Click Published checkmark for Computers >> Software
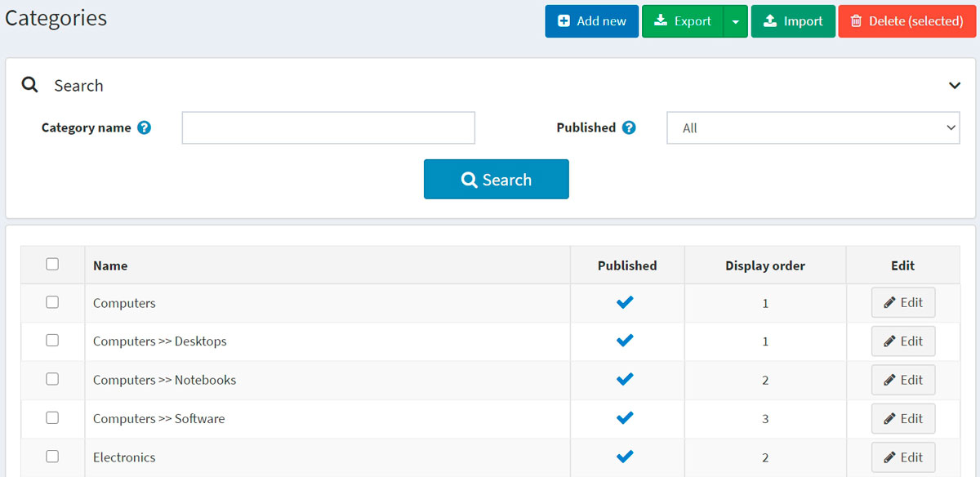 point(625,418)
